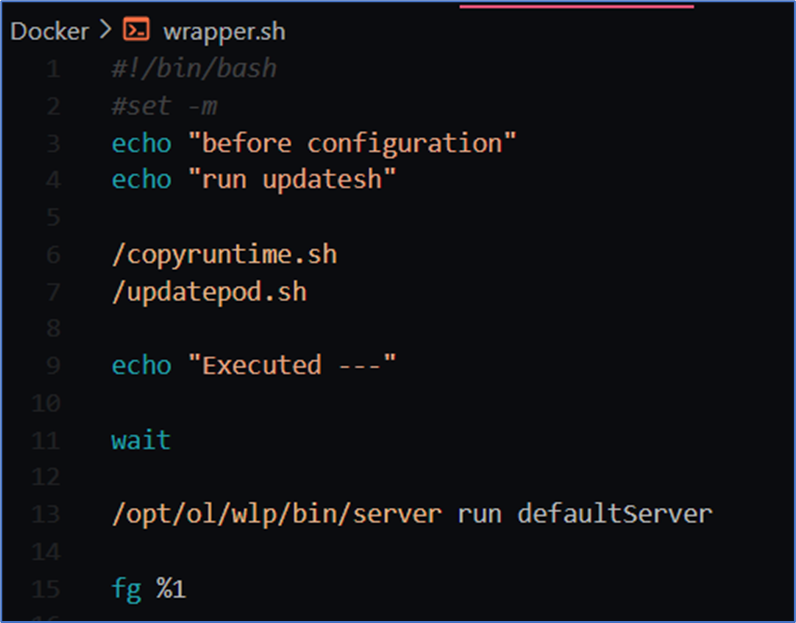Place cursor on the wait command
The height and width of the screenshot is (623, 796).
click(141, 439)
